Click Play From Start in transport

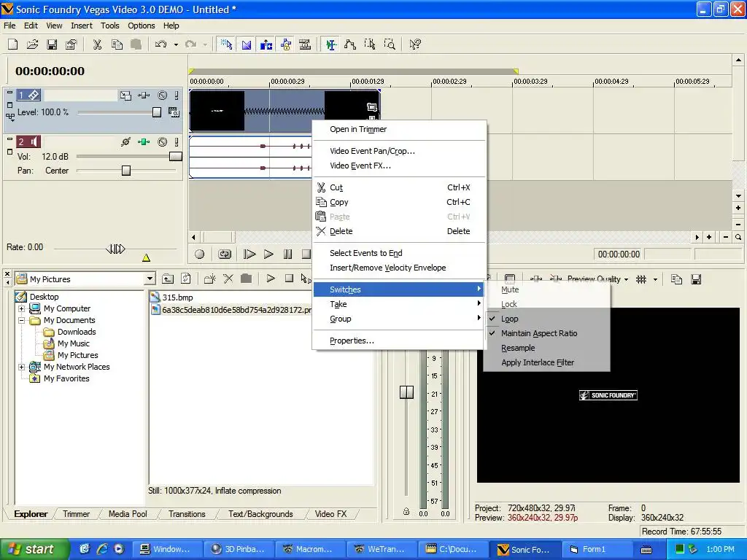click(249, 254)
